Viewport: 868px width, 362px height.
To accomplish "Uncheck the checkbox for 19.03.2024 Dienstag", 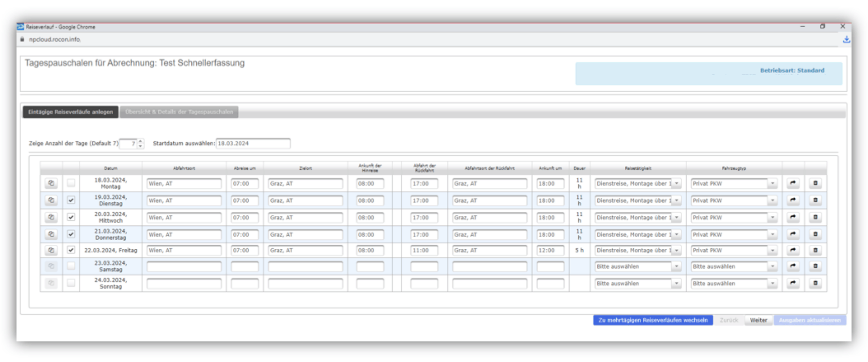I will (x=71, y=200).
